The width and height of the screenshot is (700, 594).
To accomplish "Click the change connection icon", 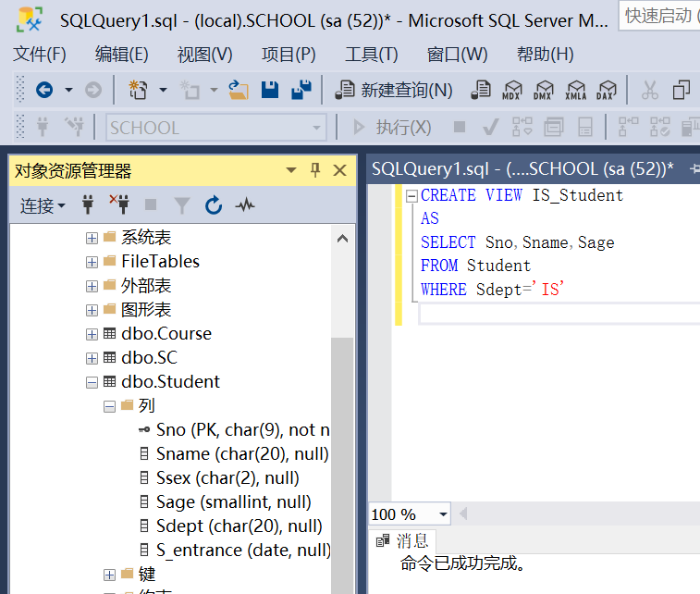I will click(74, 127).
